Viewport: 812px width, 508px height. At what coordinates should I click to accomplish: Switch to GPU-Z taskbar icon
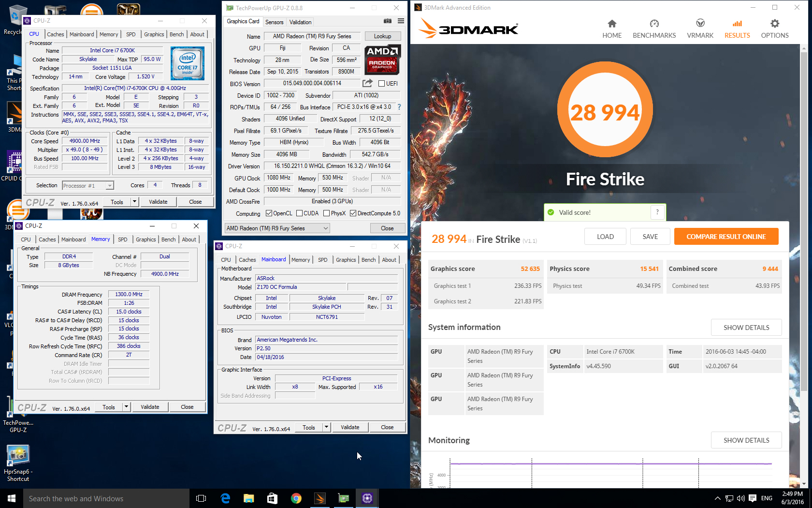pyautogui.click(x=344, y=498)
